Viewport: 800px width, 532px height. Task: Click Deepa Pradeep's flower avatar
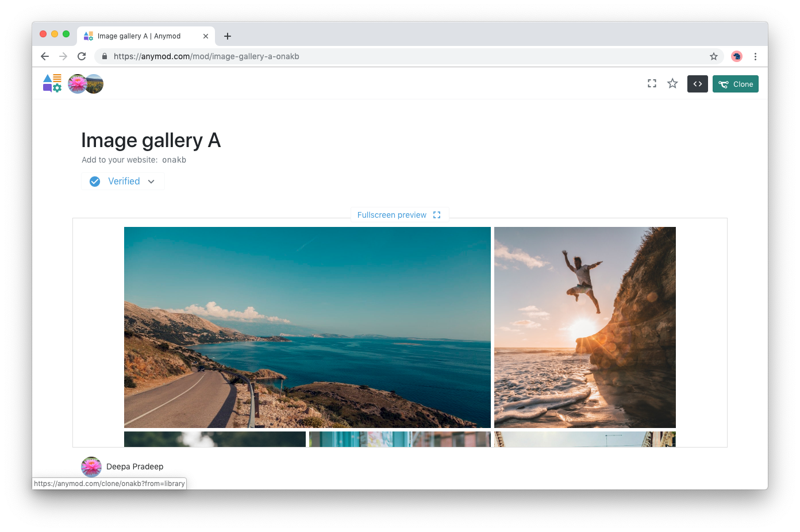[x=91, y=467]
